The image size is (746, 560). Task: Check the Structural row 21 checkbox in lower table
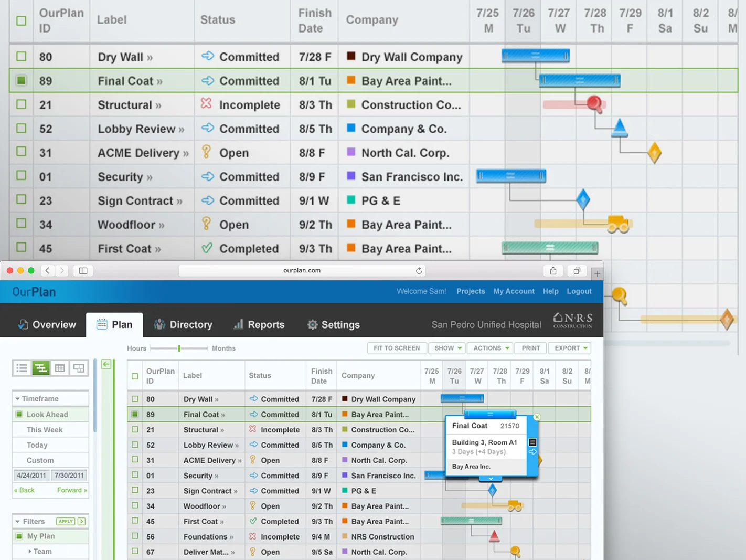[135, 429]
